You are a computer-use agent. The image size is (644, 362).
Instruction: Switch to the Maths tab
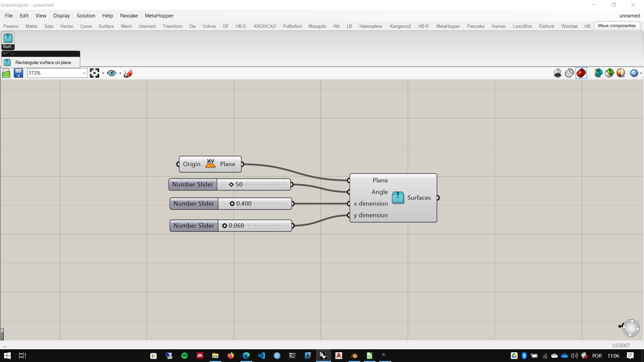(x=31, y=26)
